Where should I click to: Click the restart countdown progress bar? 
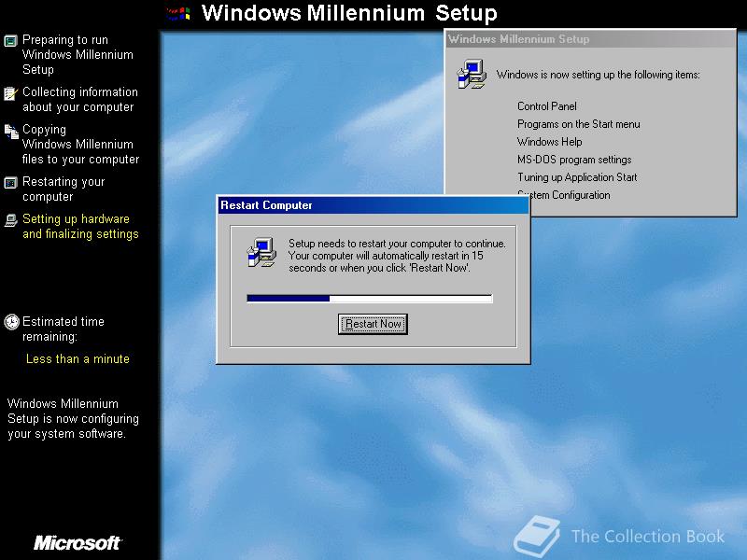coord(370,298)
